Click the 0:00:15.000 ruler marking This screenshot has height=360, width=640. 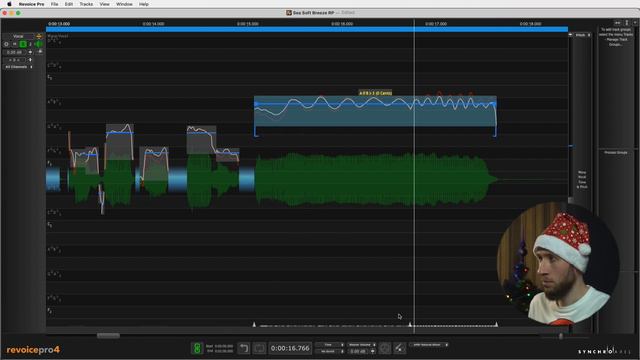(x=247, y=24)
